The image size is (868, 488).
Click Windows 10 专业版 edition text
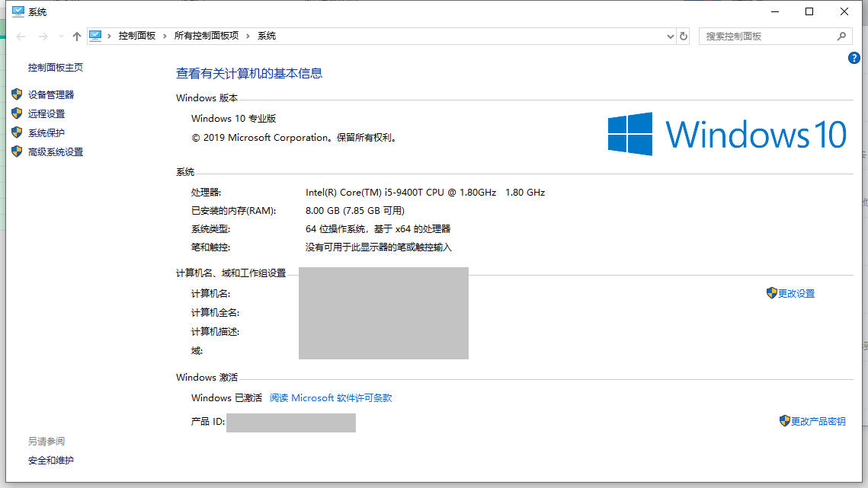pyautogui.click(x=234, y=119)
